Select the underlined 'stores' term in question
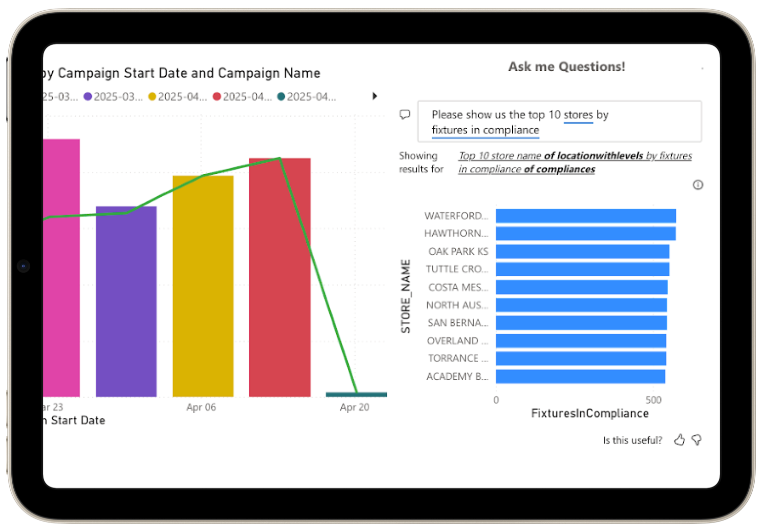The height and width of the screenshot is (532, 763). click(x=578, y=115)
